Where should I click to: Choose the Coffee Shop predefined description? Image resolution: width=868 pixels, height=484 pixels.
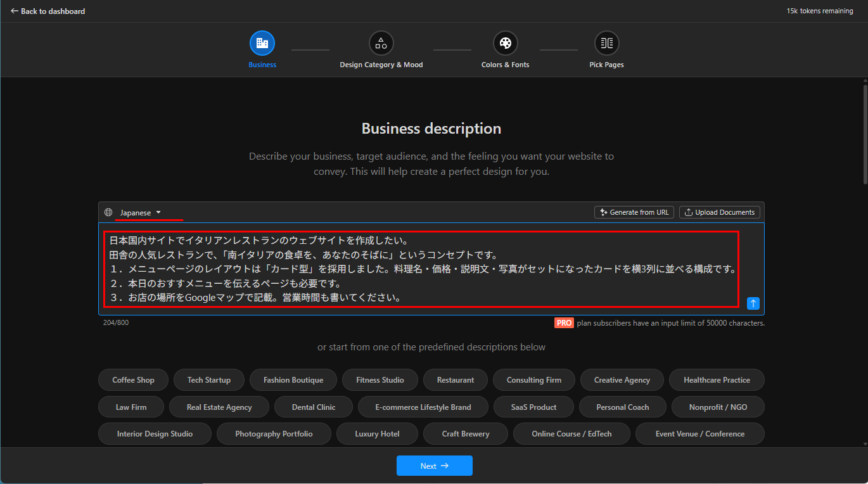pos(133,379)
